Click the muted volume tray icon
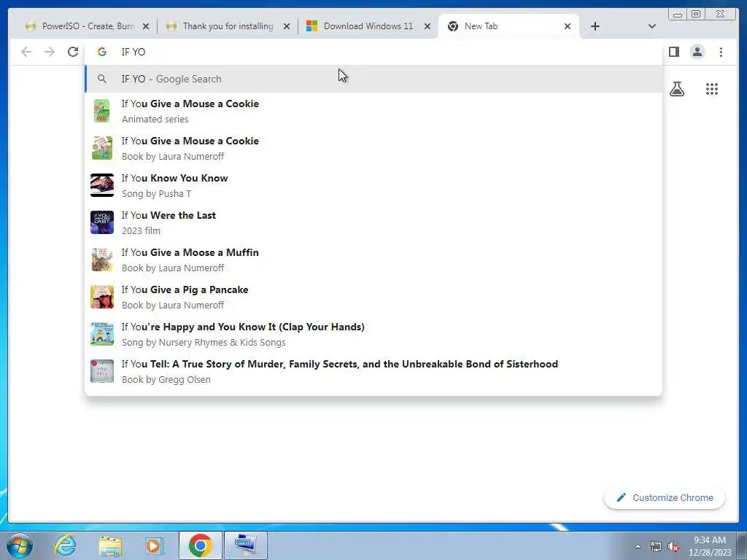 (x=673, y=547)
